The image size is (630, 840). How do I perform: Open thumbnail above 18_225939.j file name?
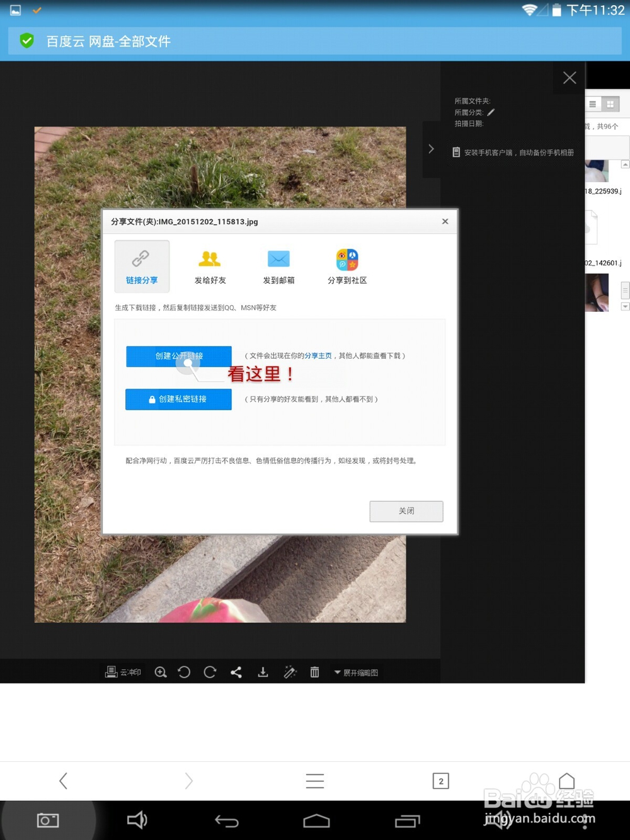pyautogui.click(x=597, y=171)
